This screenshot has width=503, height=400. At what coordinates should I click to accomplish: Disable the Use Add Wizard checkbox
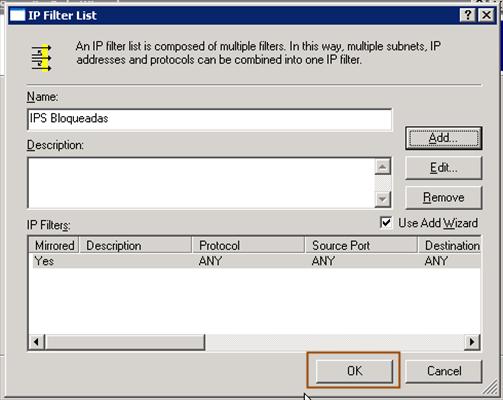tap(386, 223)
